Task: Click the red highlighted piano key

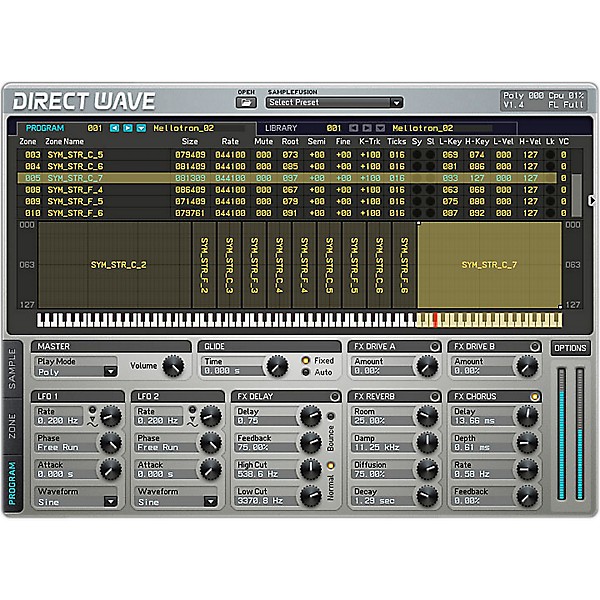Action: point(435,320)
